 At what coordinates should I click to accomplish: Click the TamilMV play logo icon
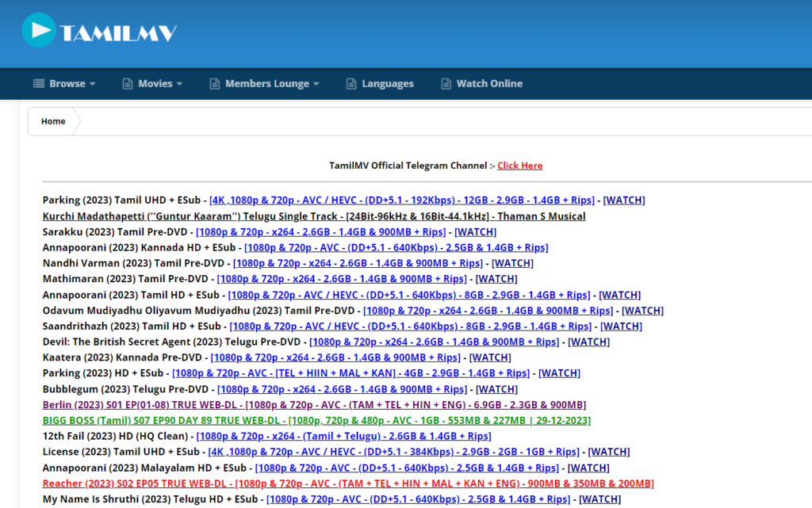(x=39, y=30)
